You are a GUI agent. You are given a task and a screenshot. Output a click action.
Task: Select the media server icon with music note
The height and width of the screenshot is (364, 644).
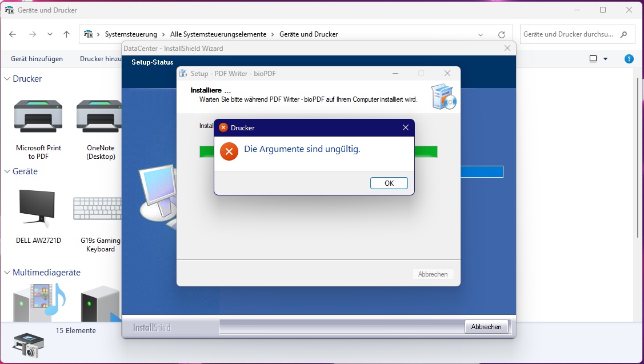pos(39,303)
